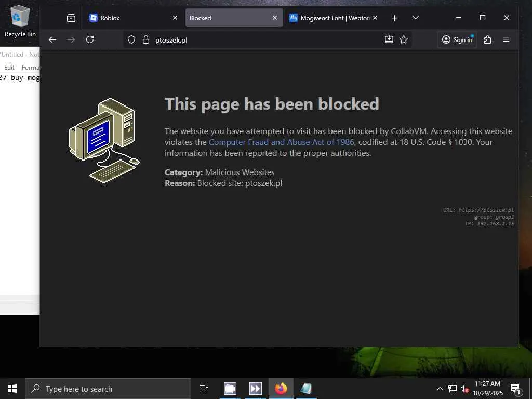Click the 'This page has been blocked' heading
This screenshot has width=532, height=399.
(x=272, y=104)
